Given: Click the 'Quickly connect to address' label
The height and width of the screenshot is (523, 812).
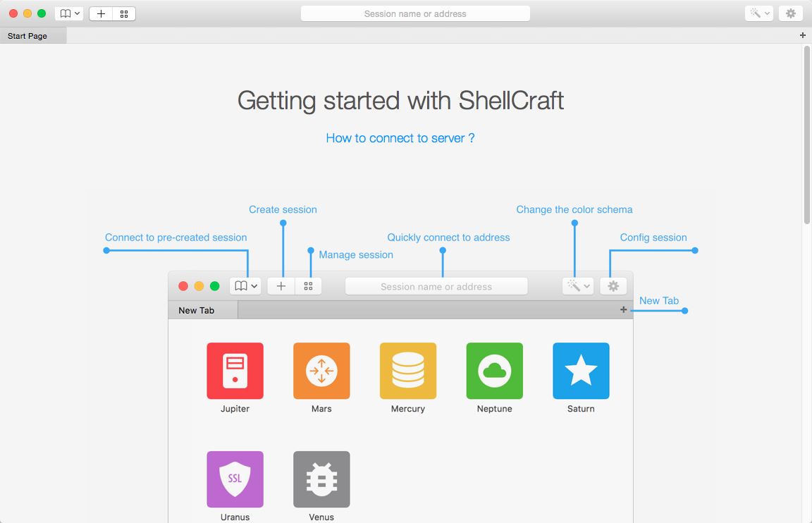Looking at the screenshot, I should pyautogui.click(x=448, y=238).
